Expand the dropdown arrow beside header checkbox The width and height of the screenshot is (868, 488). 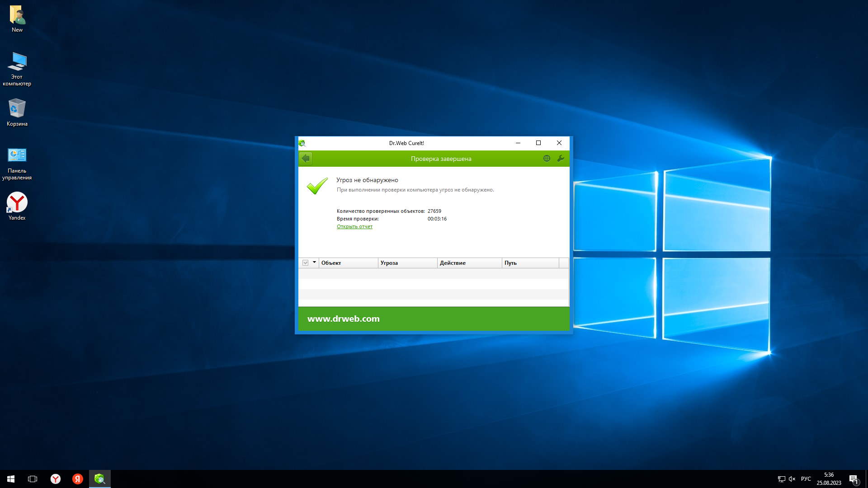(x=314, y=263)
